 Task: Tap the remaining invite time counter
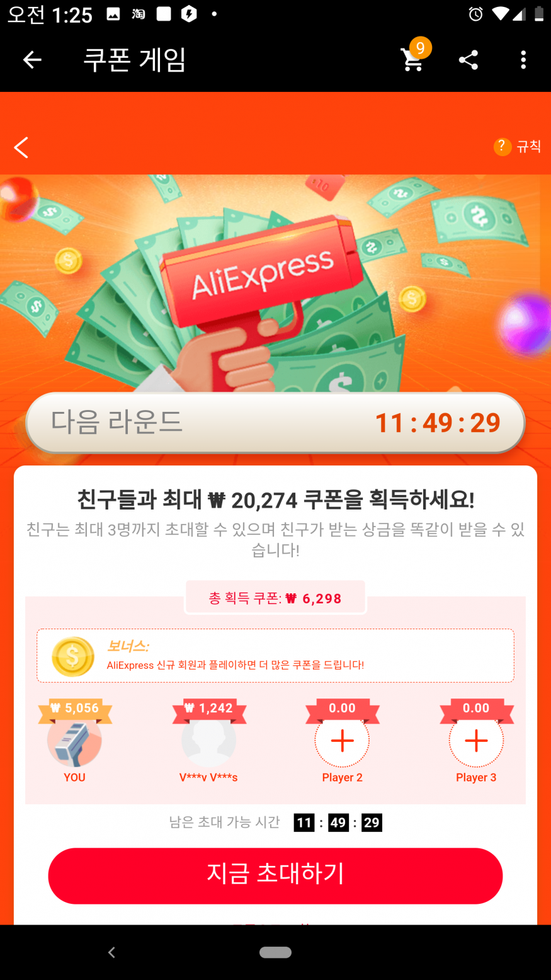point(338,823)
